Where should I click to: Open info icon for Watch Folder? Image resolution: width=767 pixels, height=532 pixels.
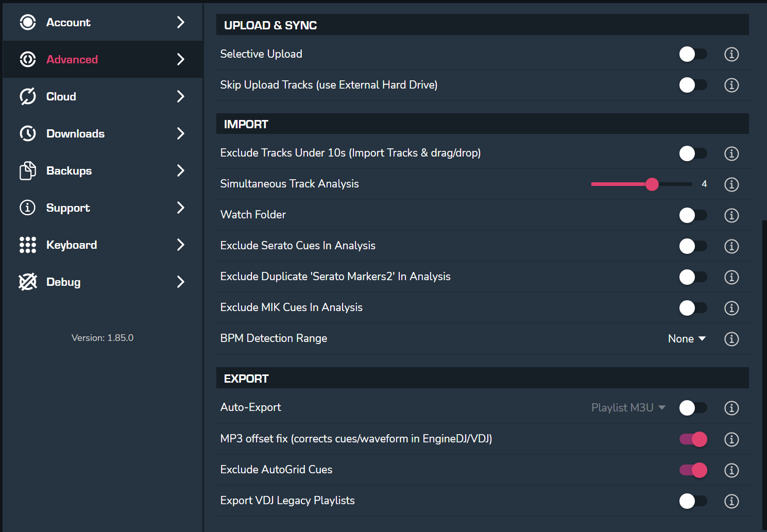click(x=731, y=215)
